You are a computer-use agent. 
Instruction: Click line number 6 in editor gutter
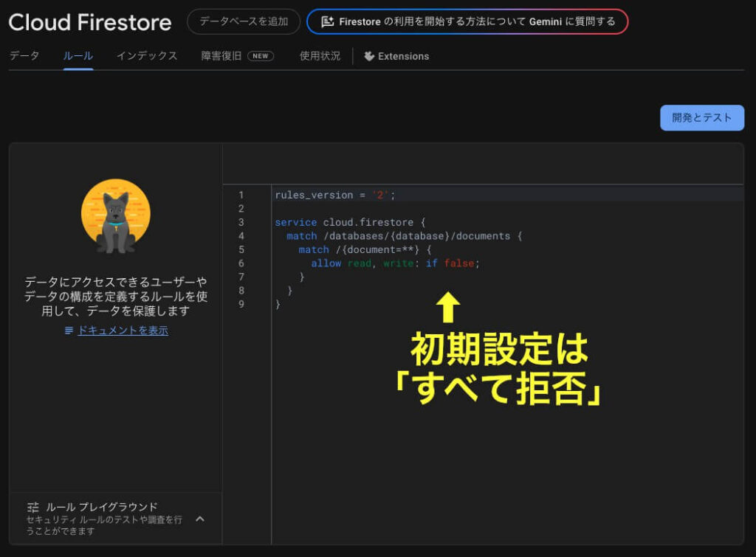point(241,263)
